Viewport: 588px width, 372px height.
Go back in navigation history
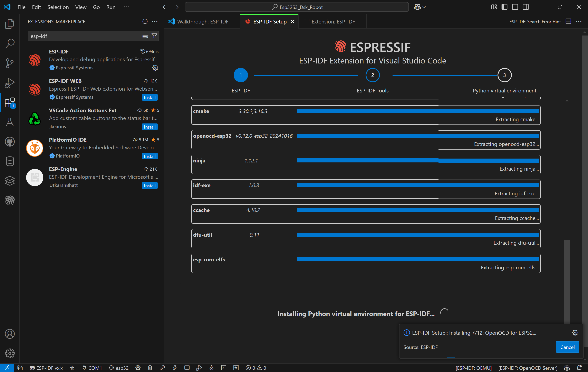click(165, 7)
